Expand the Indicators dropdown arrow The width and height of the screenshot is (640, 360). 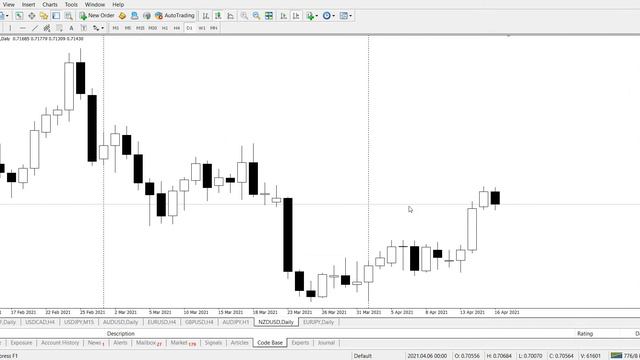pyautogui.click(x=317, y=16)
